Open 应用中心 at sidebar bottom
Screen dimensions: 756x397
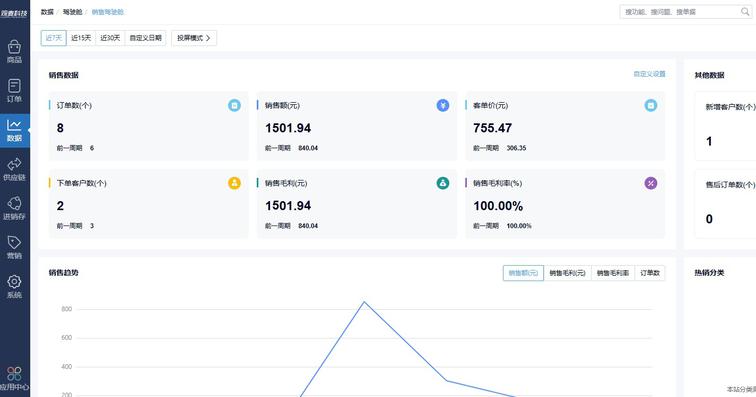coord(14,379)
